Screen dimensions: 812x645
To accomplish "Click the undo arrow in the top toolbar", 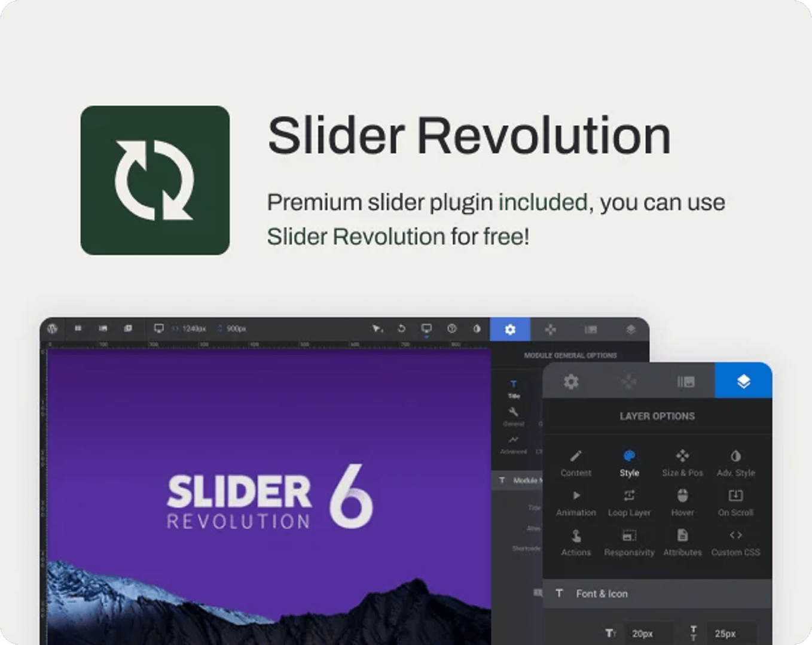I will 401,328.
